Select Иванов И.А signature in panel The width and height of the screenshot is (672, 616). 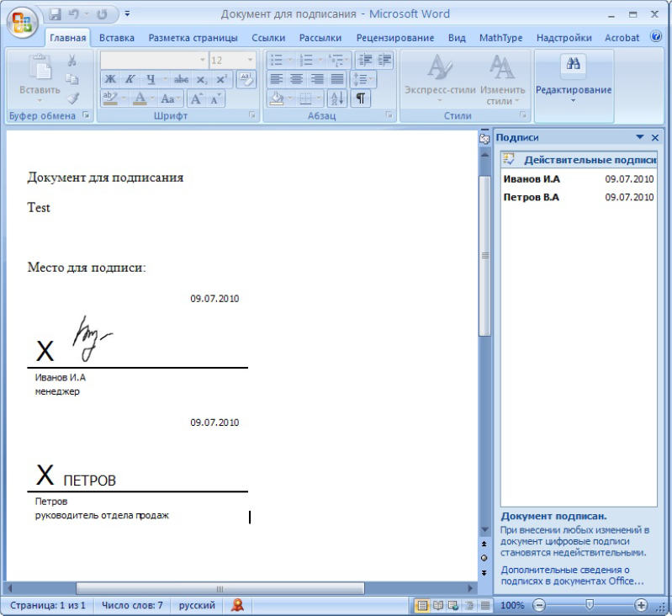pyautogui.click(x=579, y=179)
